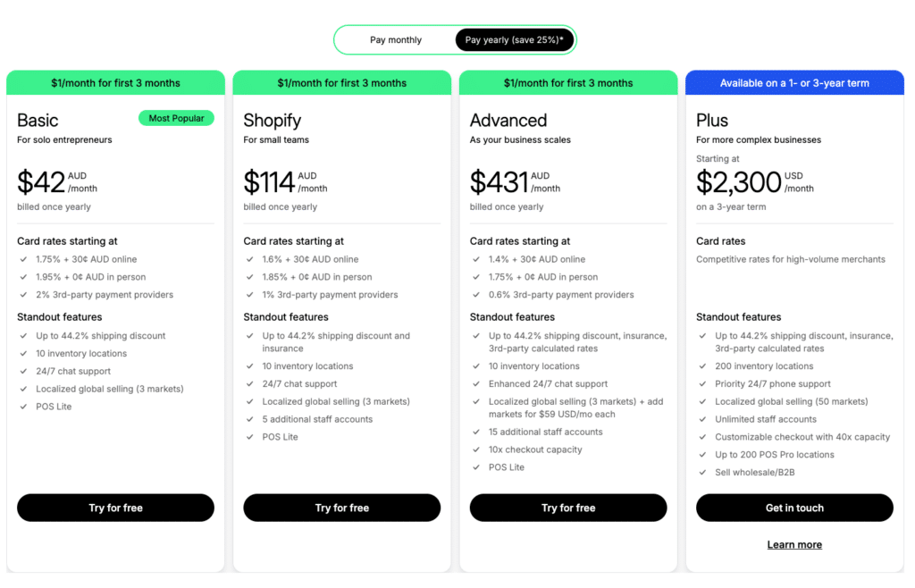Click Get in touch for the Plus plan
This screenshot has width=915, height=588.
[x=793, y=508]
